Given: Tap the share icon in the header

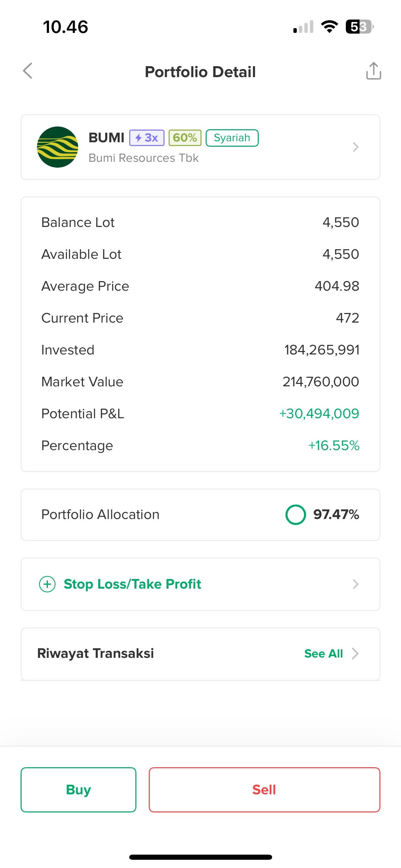Looking at the screenshot, I should 373,71.
